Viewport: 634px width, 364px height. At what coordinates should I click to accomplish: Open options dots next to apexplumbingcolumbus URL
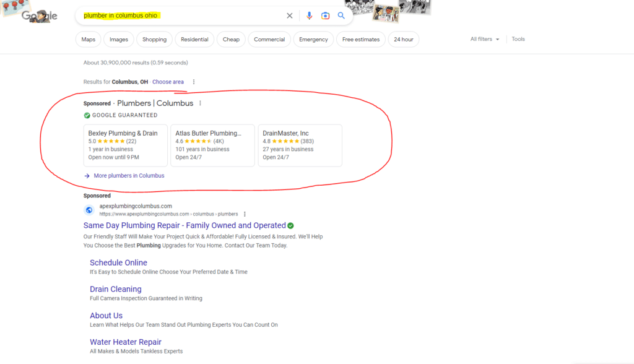tap(245, 214)
